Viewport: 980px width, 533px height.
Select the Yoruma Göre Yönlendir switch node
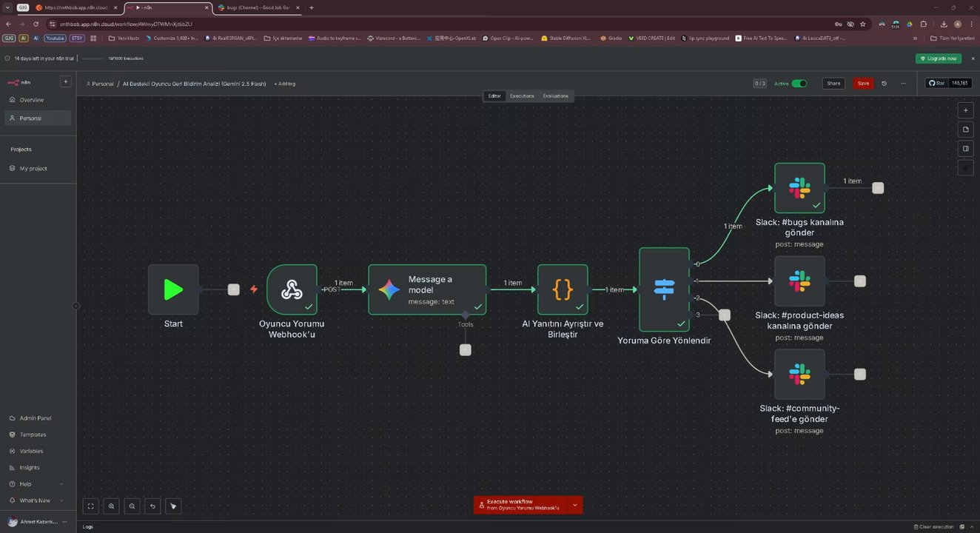coord(665,289)
